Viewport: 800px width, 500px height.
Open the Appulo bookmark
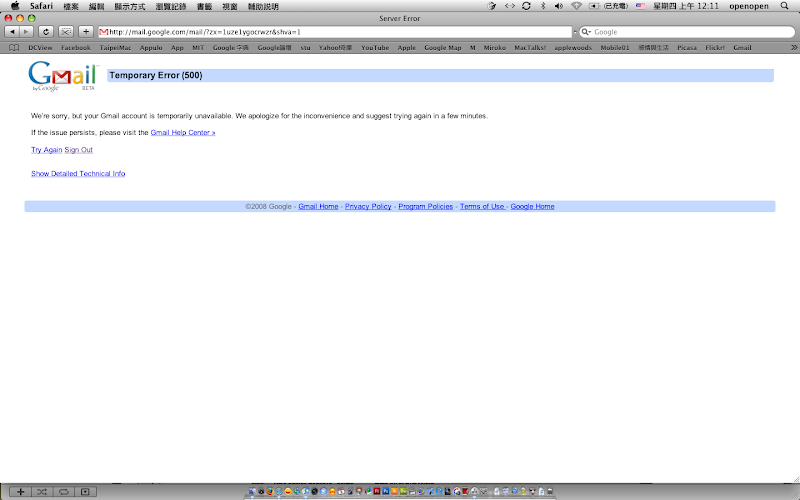[151, 47]
